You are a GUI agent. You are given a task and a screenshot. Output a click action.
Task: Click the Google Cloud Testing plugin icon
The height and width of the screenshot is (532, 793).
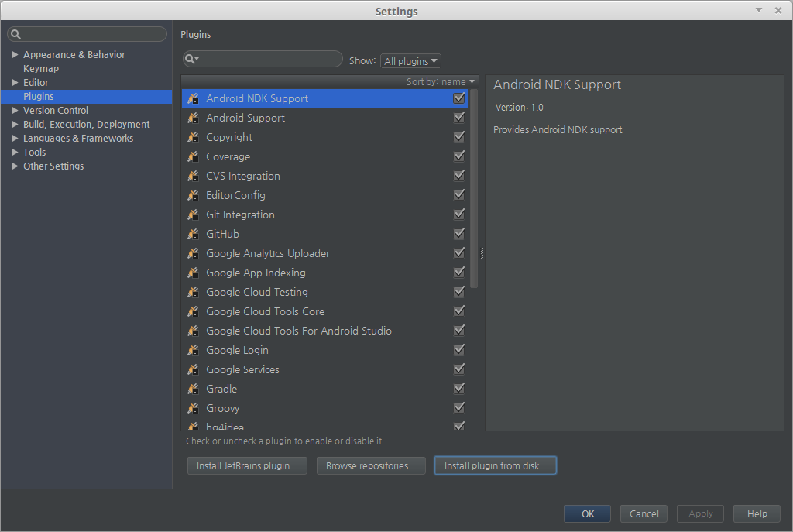pos(193,292)
